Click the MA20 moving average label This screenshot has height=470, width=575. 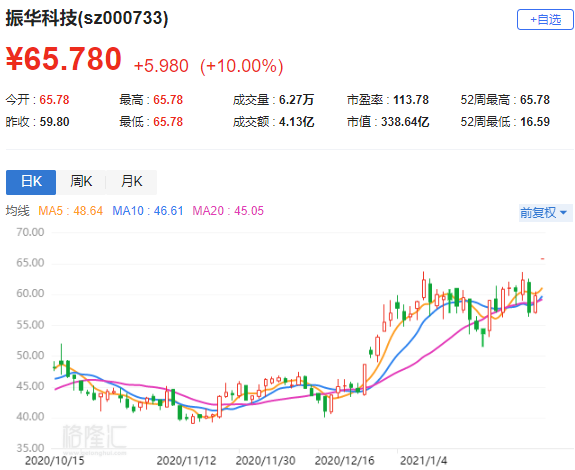pyautogui.click(x=228, y=211)
